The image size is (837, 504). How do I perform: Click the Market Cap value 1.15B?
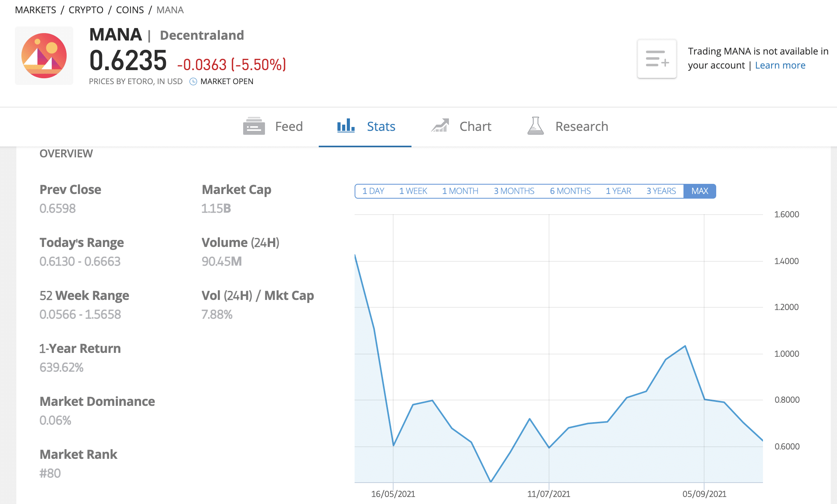coord(216,208)
